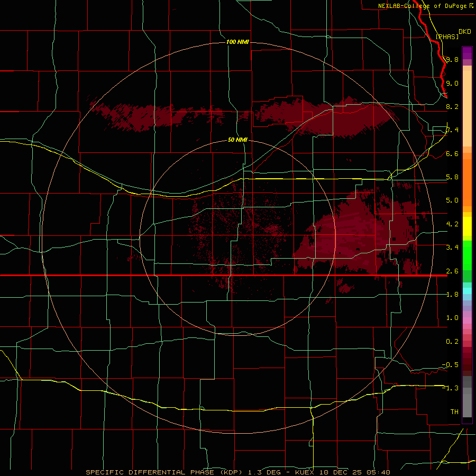Viewport: 476px width, 476px height.
Task: Click SPECIFIC DIFFERENTIAL PHASE (KDP) product title
Action: [x=165, y=472]
